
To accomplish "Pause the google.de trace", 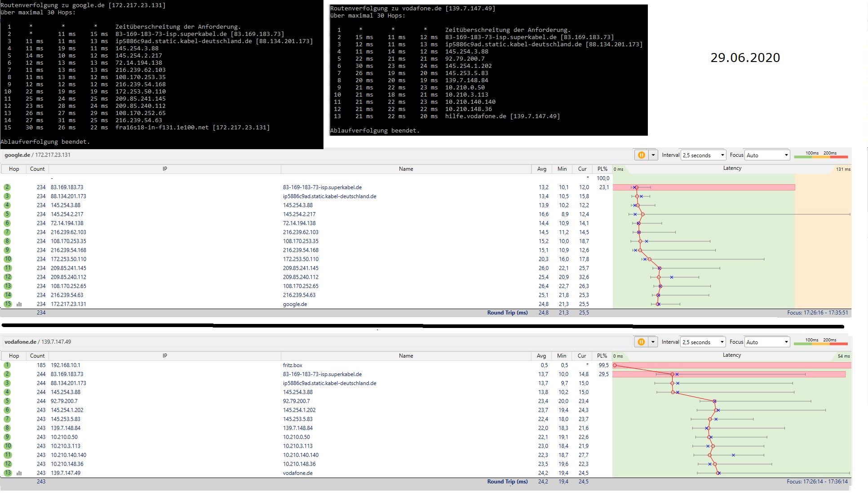I will [x=641, y=155].
